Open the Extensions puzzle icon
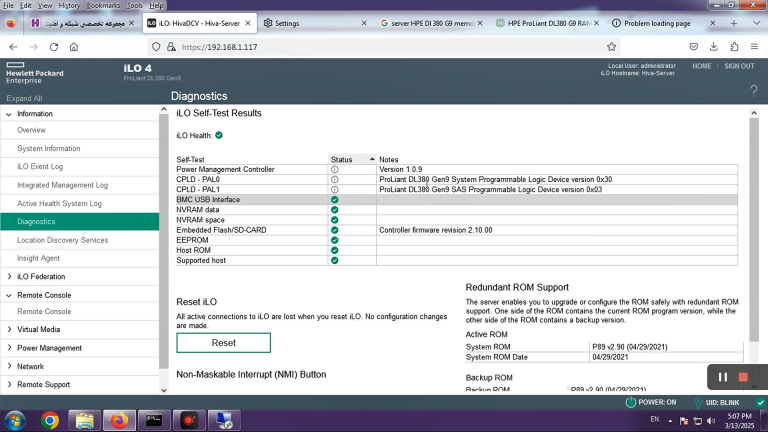The image size is (768, 432). pos(734,47)
